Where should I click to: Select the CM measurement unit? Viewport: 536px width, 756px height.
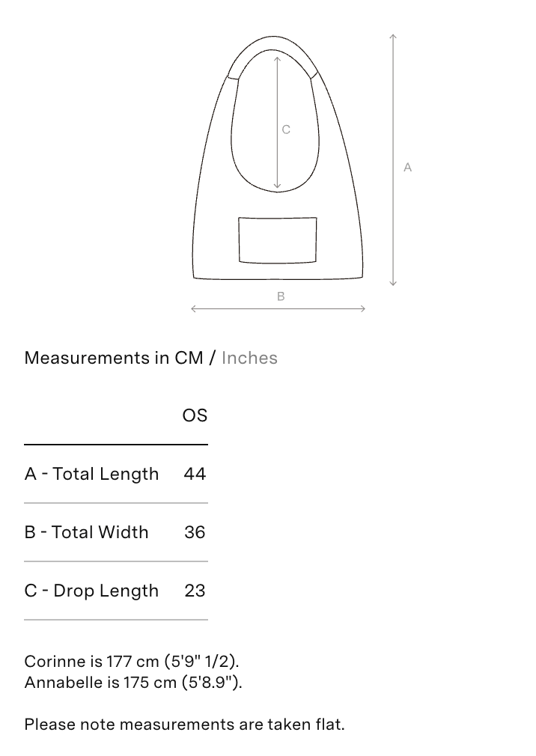tap(189, 359)
